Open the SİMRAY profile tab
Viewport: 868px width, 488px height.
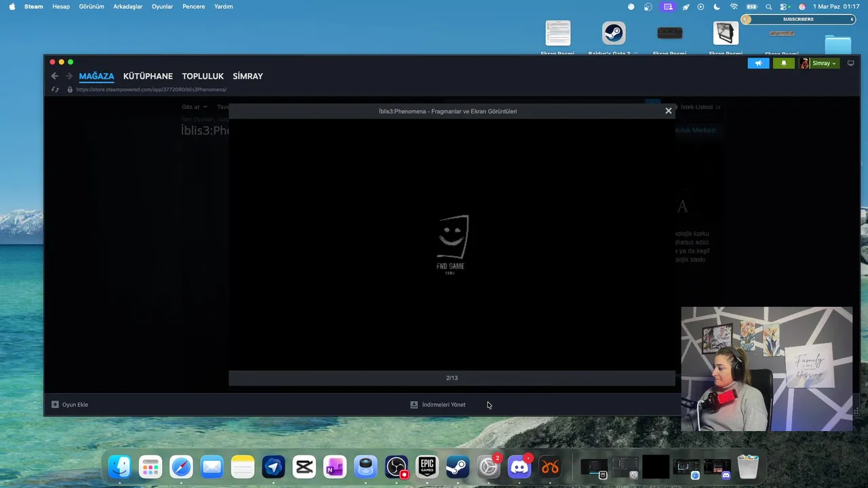(x=248, y=76)
